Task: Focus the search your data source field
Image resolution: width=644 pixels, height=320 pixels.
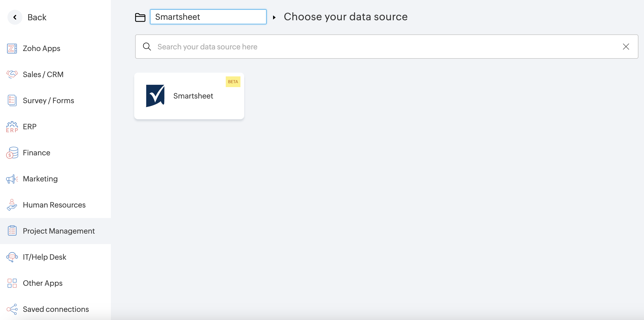Action: 375,47
